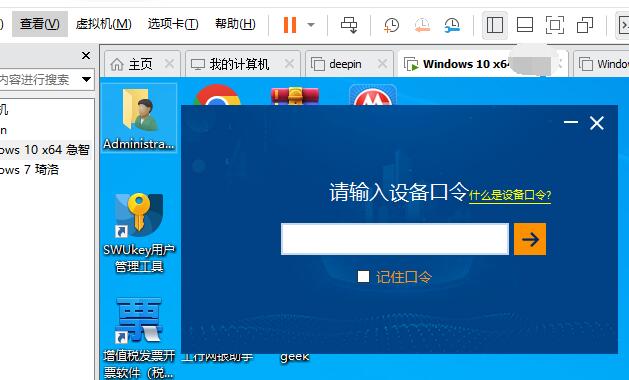Image resolution: width=629 pixels, height=380 pixels.
Task: Click the library search field
Action: [x=39, y=79]
